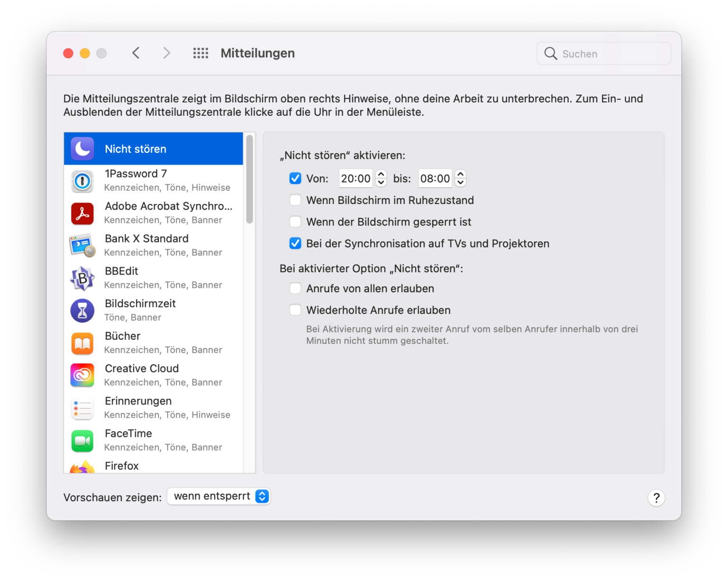Select the BBEdit app icon

point(82,278)
